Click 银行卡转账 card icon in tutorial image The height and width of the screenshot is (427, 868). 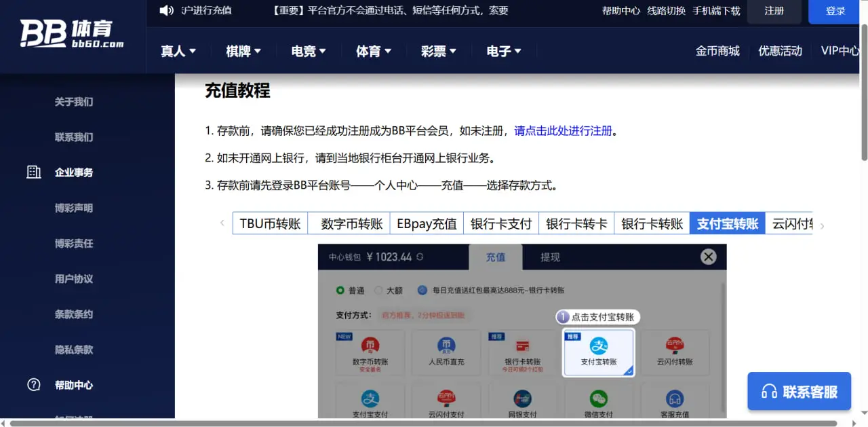tap(522, 345)
